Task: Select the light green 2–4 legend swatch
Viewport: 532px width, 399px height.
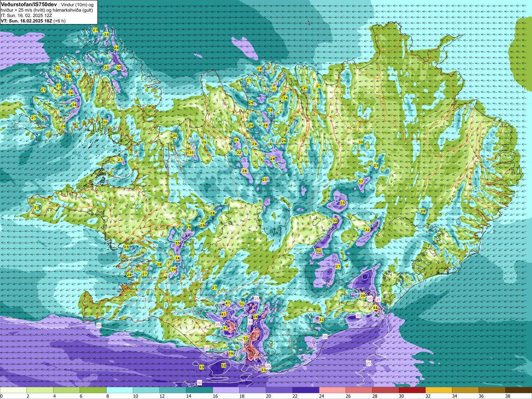Action: (40, 390)
